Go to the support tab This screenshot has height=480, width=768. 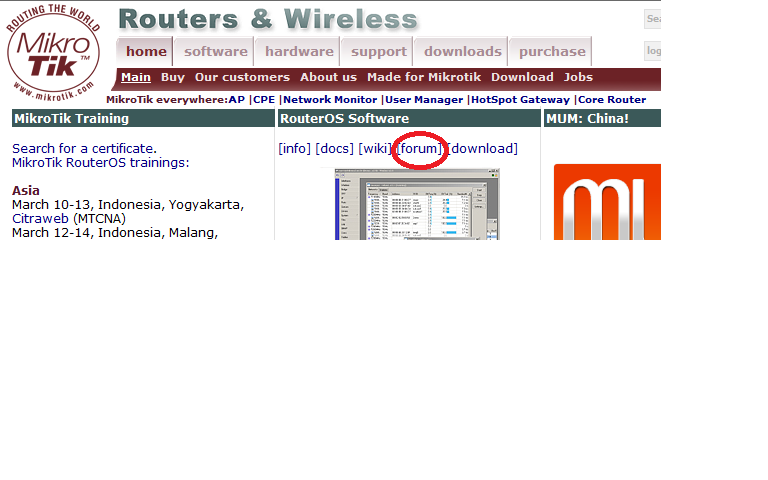378,51
